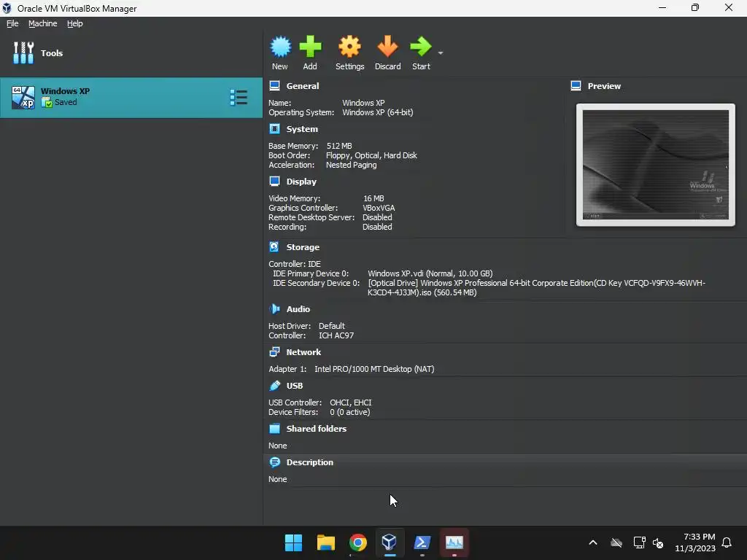
Task: Click the Tools wrench icon
Action: click(x=23, y=52)
